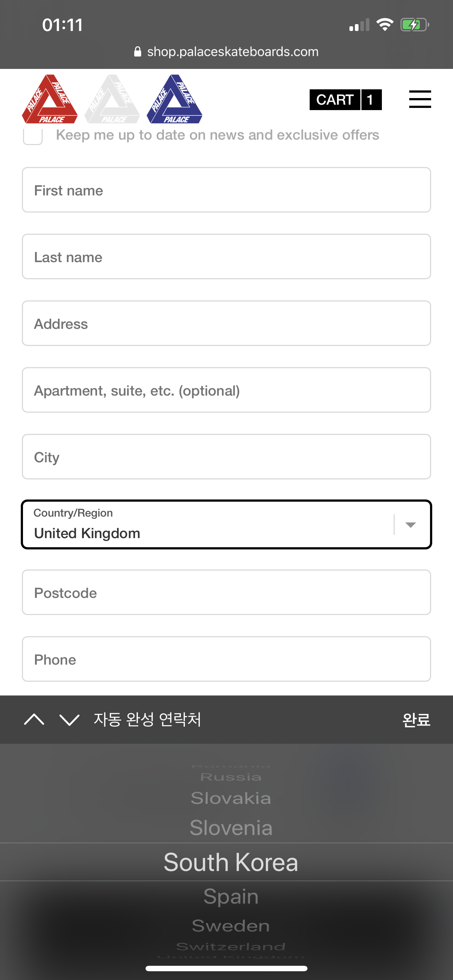Tap the grey Palace triangle logo
Screen dimensions: 453x980
[x=112, y=100]
